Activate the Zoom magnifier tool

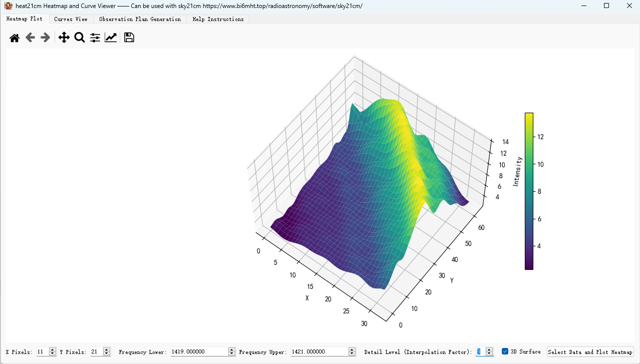point(79,38)
